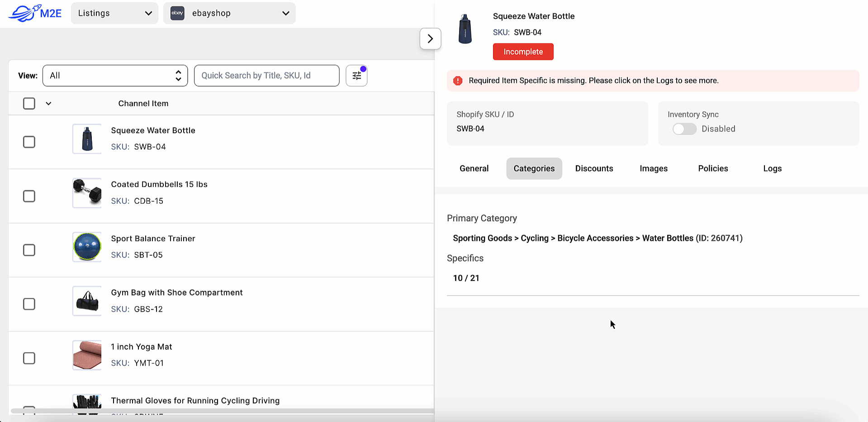Viewport: 868px width, 422px height.
Task: Enable the Inventory Sync toggle
Action: [x=684, y=129]
